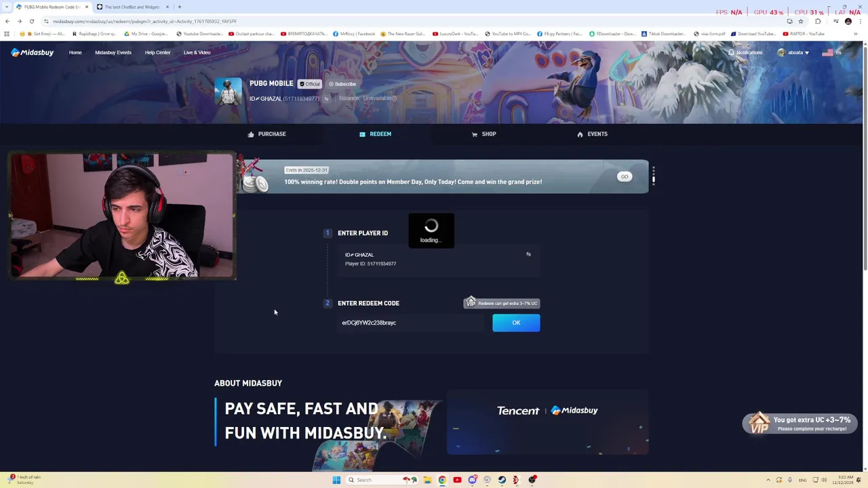The width and height of the screenshot is (868, 488).
Task: Show more bookmarks chevron
Action: pos(855,33)
